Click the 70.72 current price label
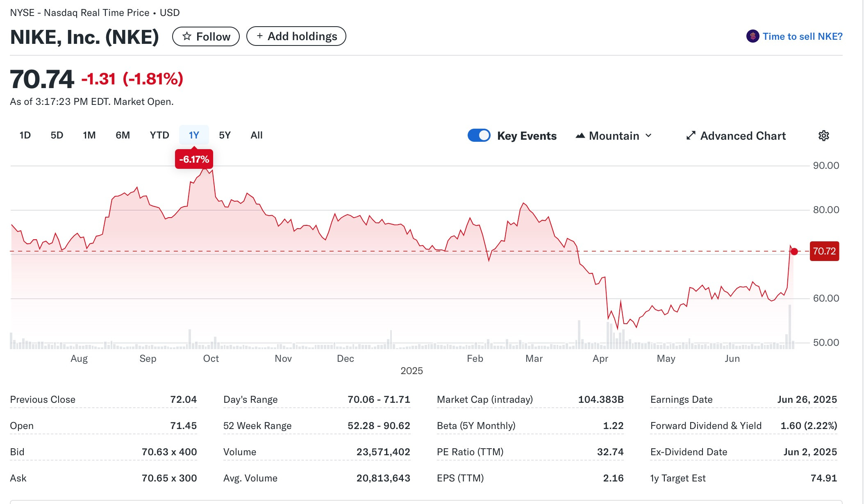 [x=824, y=251]
